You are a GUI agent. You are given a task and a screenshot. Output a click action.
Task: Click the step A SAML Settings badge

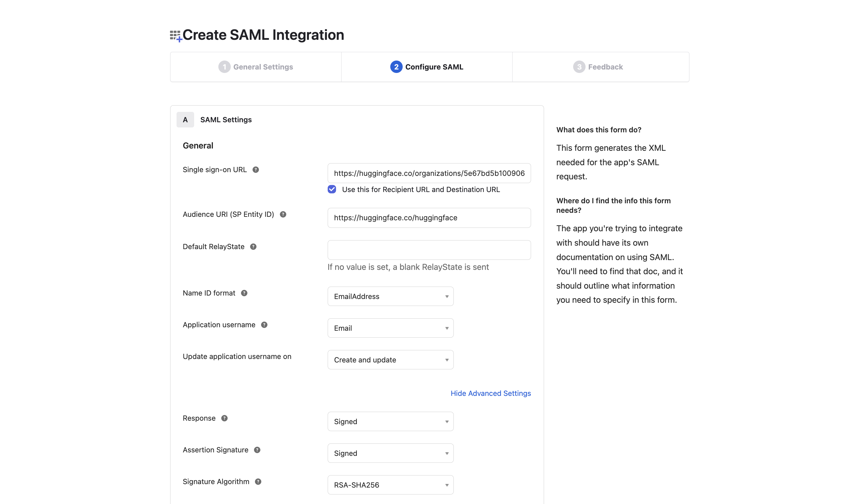pyautogui.click(x=185, y=120)
